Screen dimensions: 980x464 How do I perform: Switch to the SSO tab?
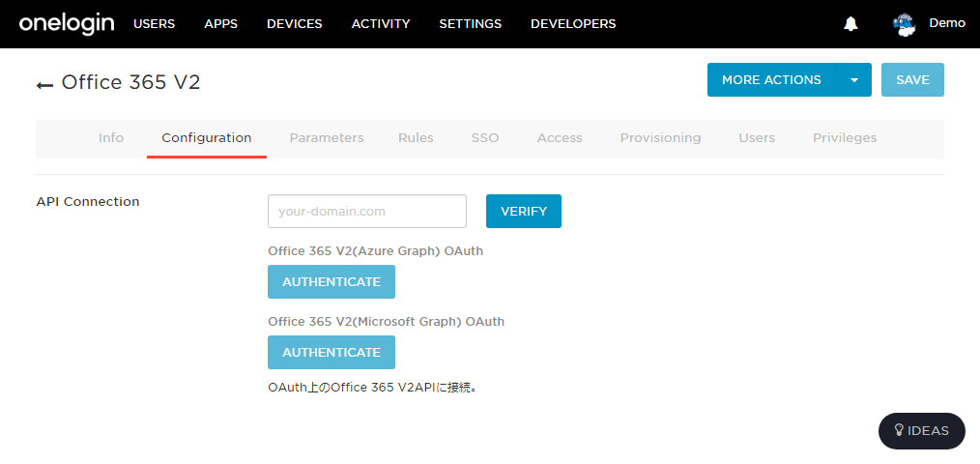(485, 138)
